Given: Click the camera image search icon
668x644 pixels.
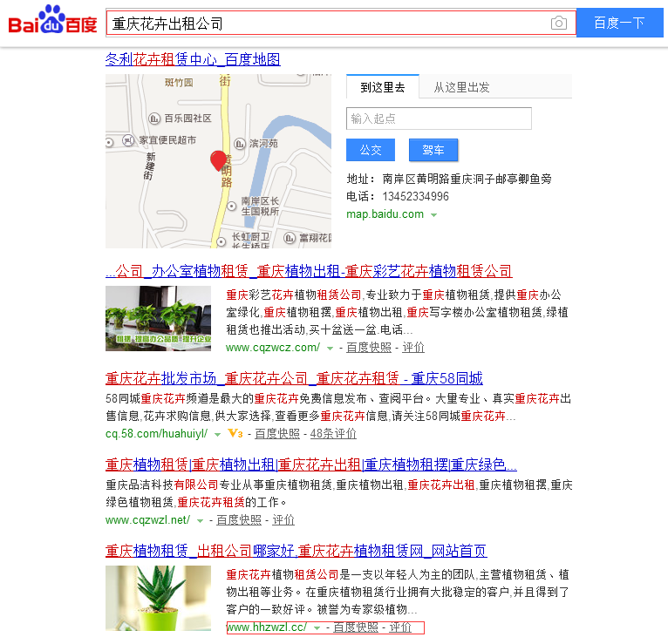Looking at the screenshot, I should coord(559,24).
